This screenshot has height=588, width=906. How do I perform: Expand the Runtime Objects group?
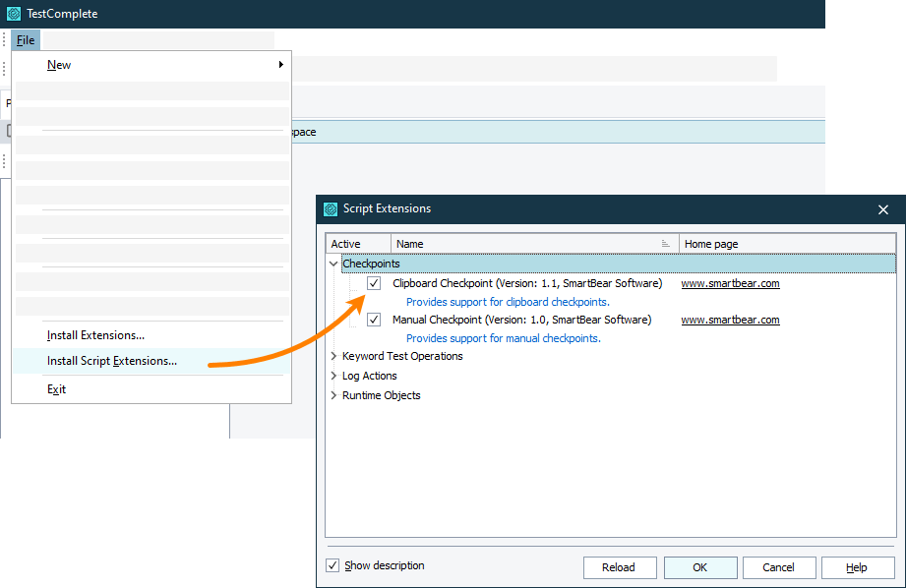click(x=333, y=395)
